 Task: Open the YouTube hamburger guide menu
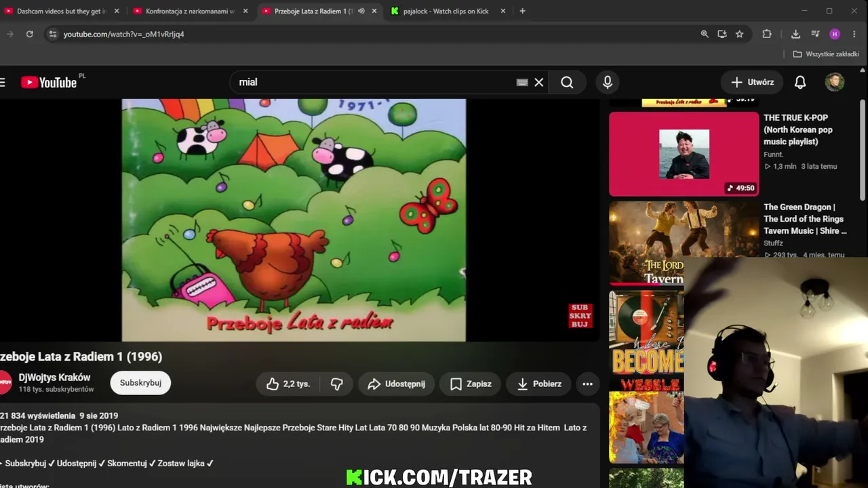(2, 82)
